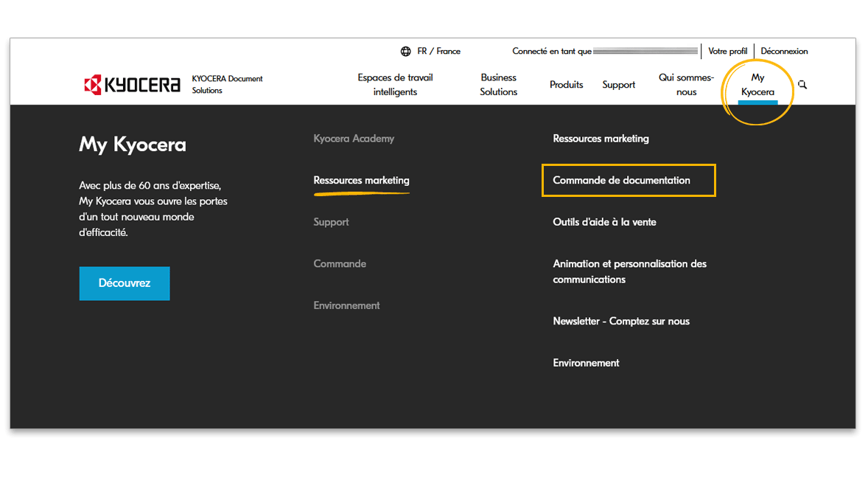Click the globe language icon
The image size is (868, 489).
click(x=405, y=52)
